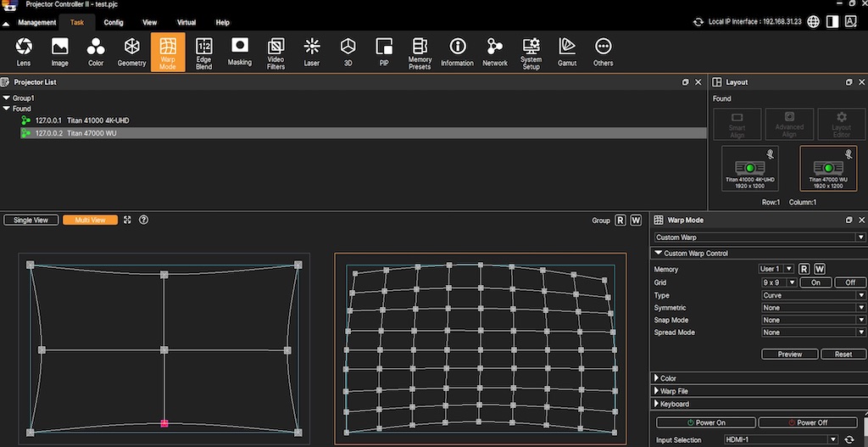Click the Preview button
868x447 pixels.
click(x=789, y=355)
